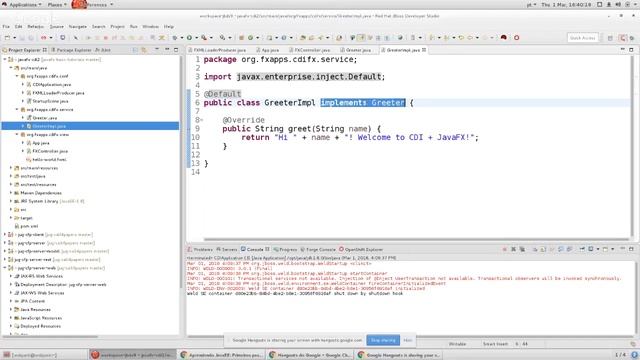The image size is (640, 360).
Task: Open the Display Selected Console dropdown arrow
Action: (598, 249)
